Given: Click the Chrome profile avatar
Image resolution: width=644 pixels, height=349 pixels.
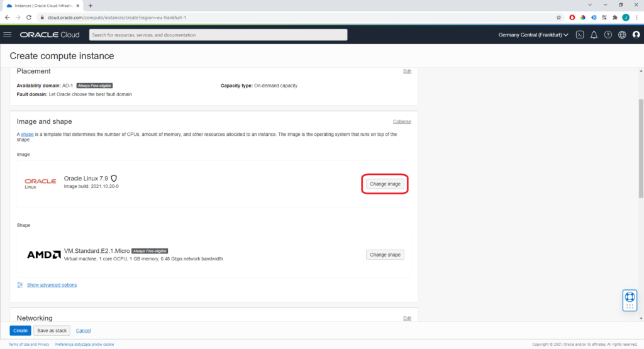Looking at the screenshot, I should [x=626, y=17].
